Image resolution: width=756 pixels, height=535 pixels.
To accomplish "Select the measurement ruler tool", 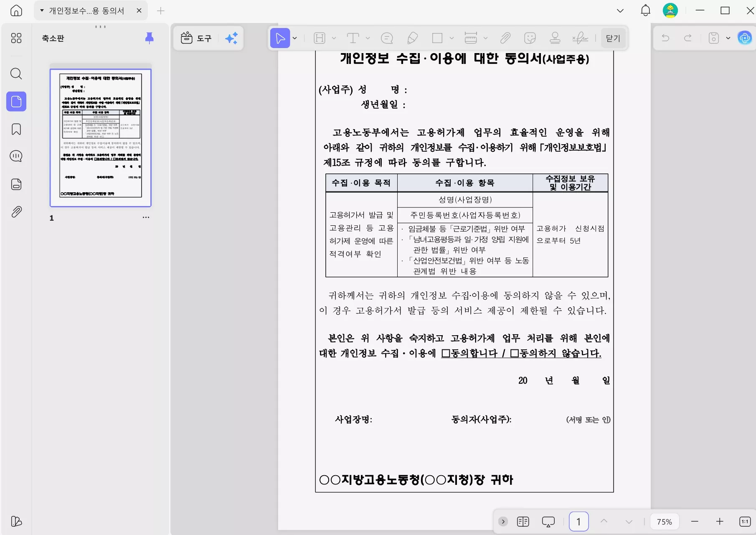I will click(x=471, y=38).
